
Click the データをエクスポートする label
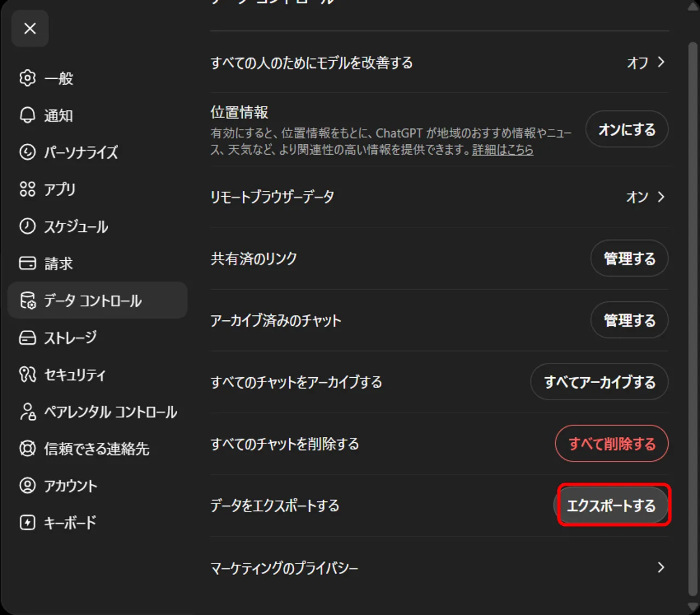[275, 506]
